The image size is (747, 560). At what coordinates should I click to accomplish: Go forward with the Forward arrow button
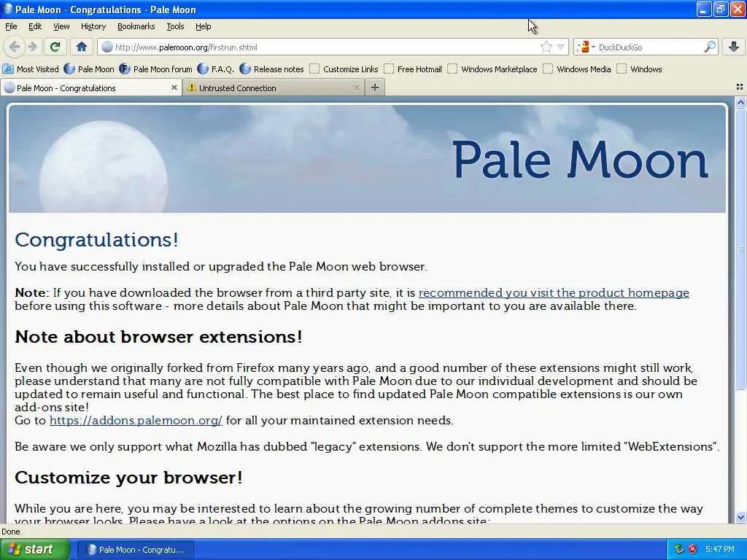(x=32, y=47)
